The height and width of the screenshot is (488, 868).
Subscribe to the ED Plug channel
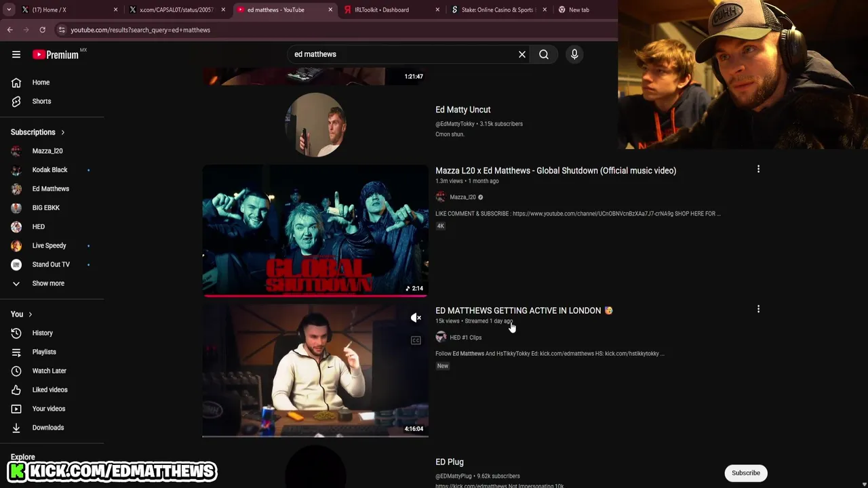746,473
